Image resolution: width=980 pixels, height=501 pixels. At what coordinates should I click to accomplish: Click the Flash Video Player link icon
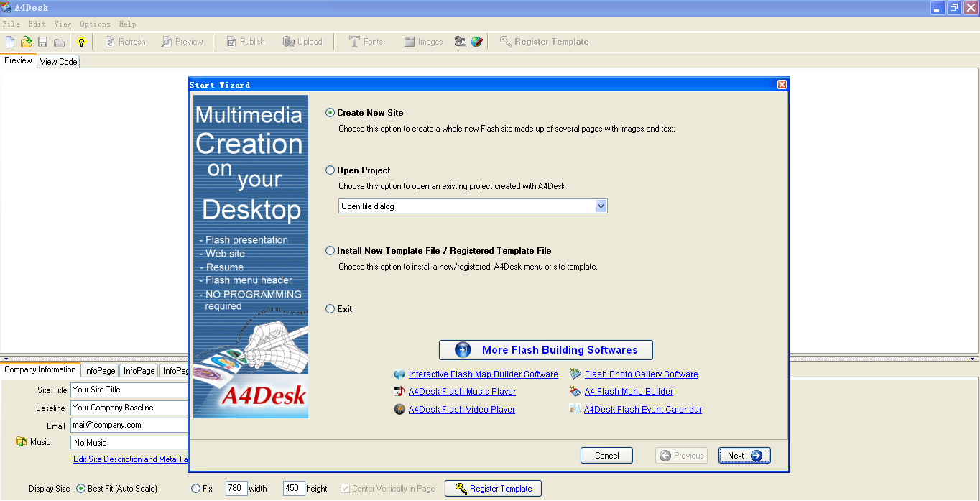(399, 410)
